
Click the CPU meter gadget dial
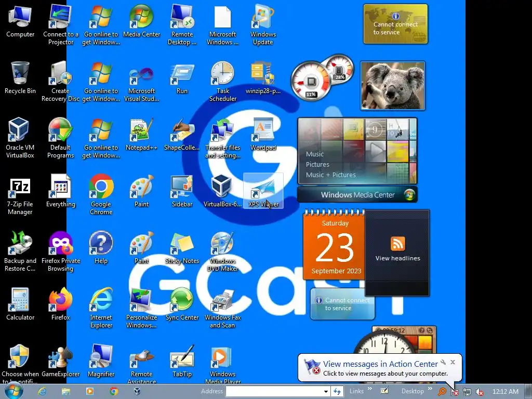point(311,81)
